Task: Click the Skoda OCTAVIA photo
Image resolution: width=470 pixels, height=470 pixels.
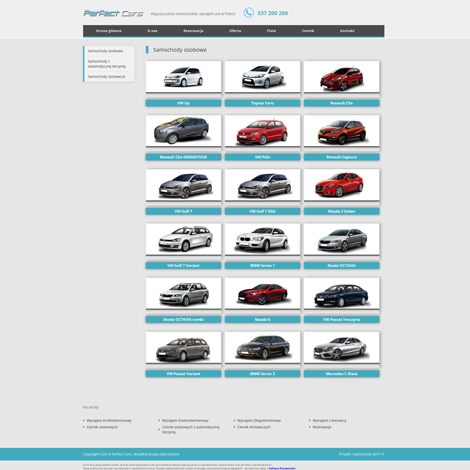Action: pyautogui.click(x=342, y=239)
